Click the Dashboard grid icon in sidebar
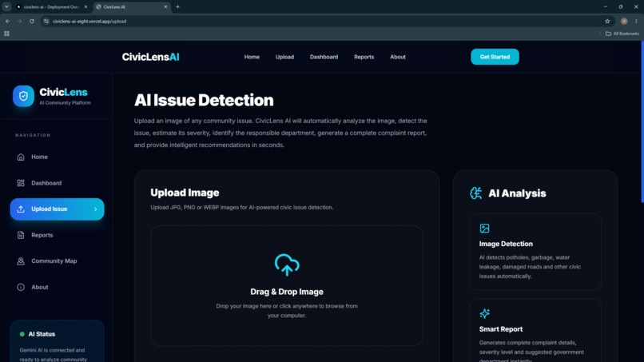Image resolution: width=644 pixels, height=362 pixels. click(21, 183)
